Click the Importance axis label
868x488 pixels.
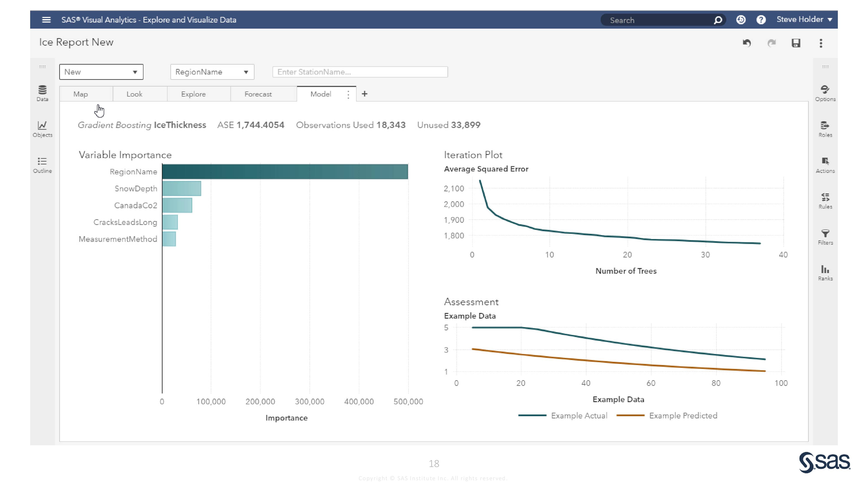coord(286,418)
